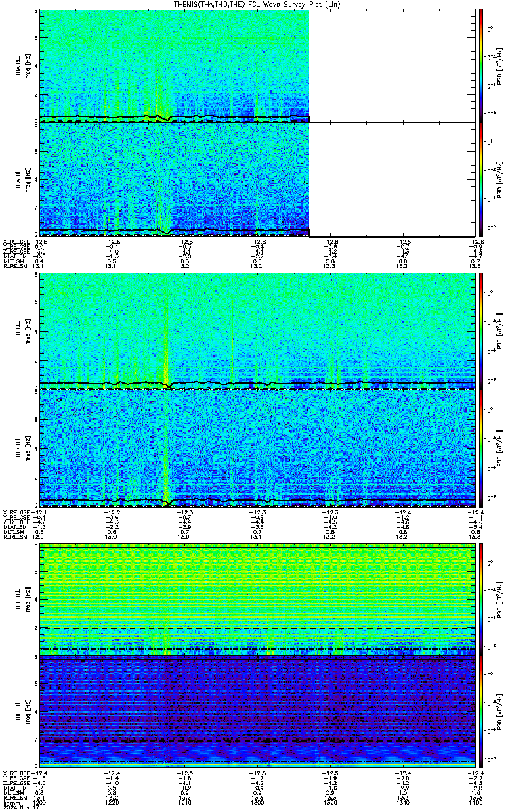Click the 1300 time tick label
The width and height of the screenshot is (508, 812).
point(257,803)
